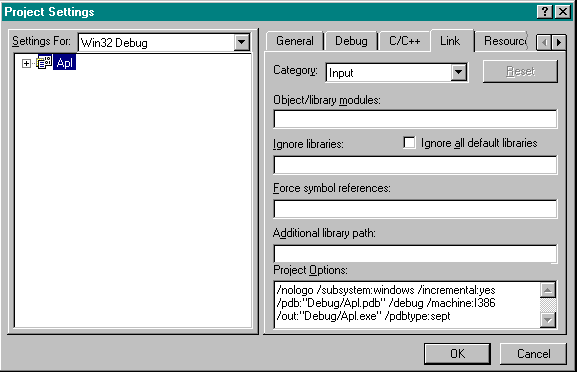Click the Cancel button
This screenshot has height=372, width=577.
coord(533,354)
